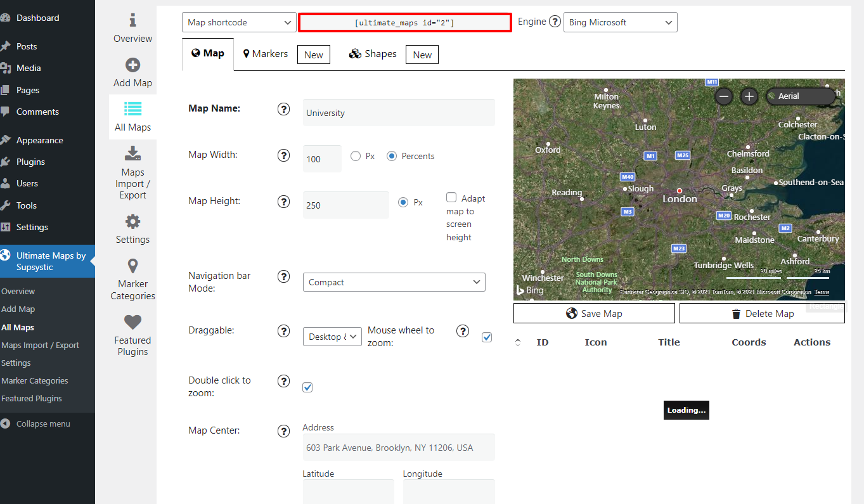Open Featured Plugins submenu link
This screenshot has width=864, height=504.
(32, 399)
